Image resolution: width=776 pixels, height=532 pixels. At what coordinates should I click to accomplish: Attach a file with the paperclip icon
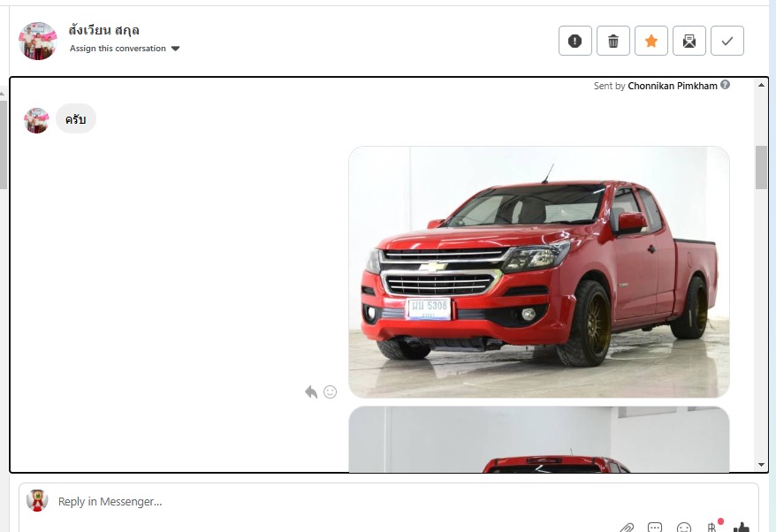point(627,528)
